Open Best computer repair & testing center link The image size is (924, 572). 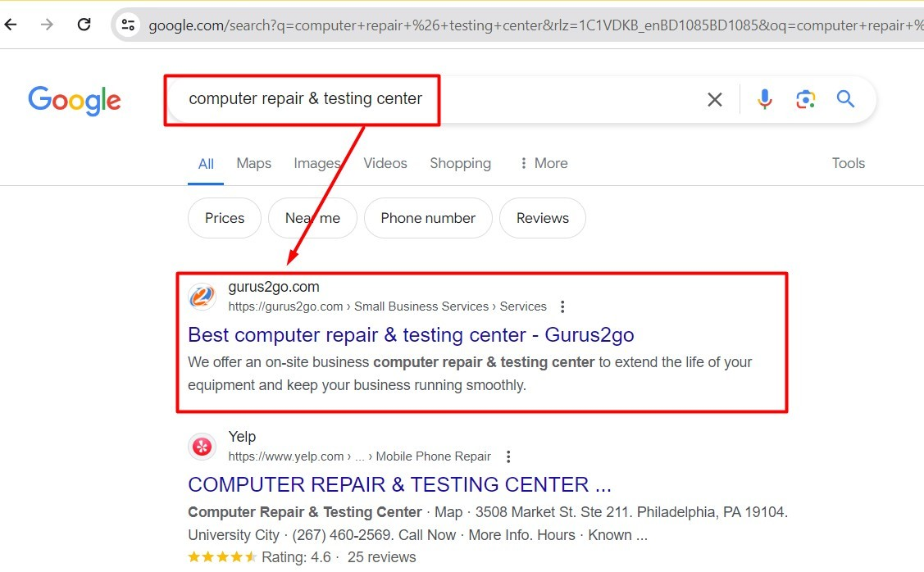click(x=411, y=334)
